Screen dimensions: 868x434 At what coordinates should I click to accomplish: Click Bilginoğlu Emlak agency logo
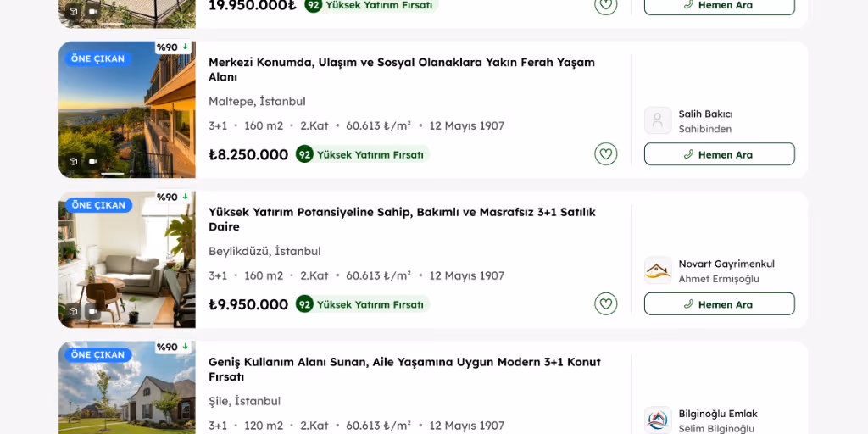pos(658,420)
